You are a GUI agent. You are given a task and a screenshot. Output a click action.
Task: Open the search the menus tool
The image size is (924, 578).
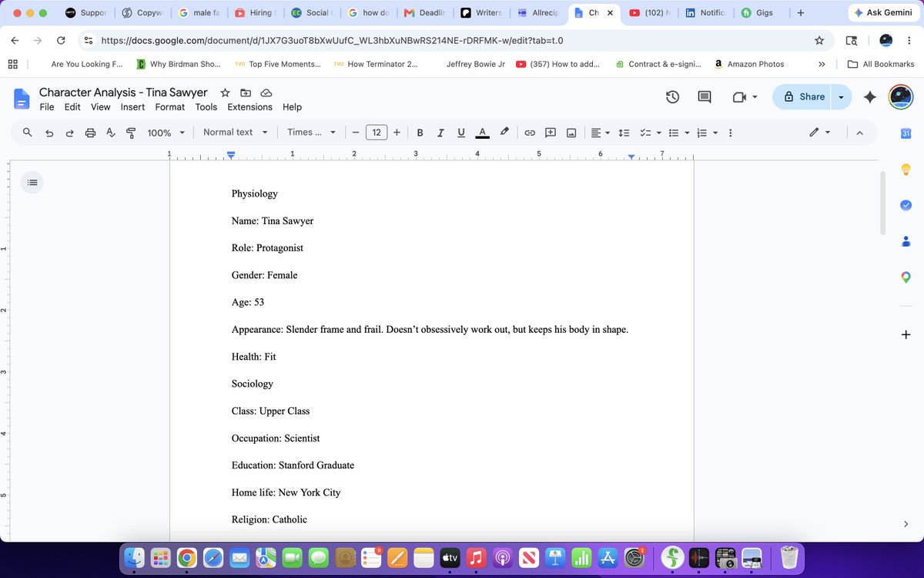point(28,133)
